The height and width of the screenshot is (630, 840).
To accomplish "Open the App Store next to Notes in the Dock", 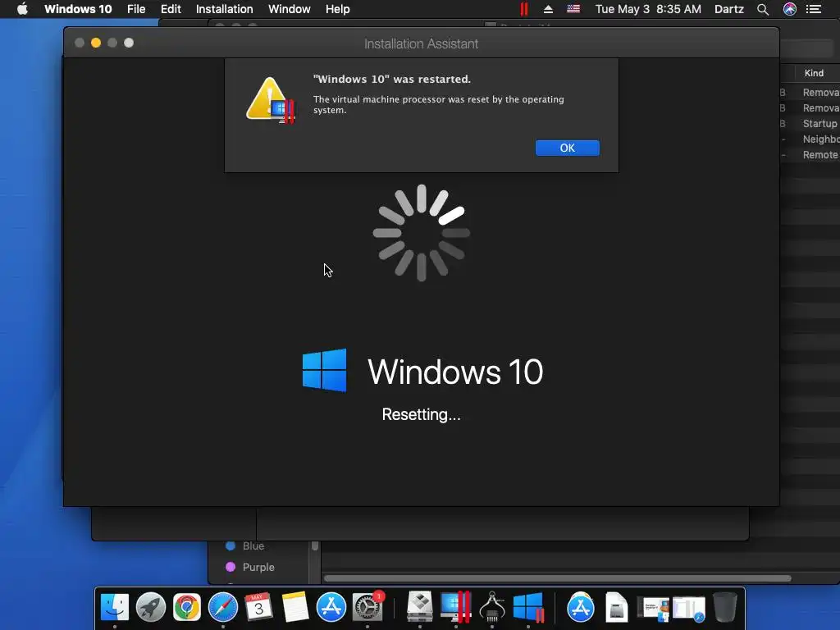I will point(331,607).
